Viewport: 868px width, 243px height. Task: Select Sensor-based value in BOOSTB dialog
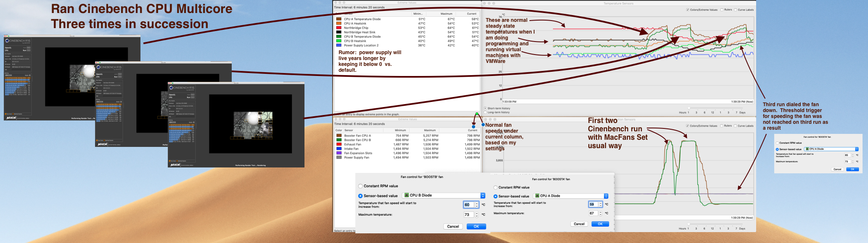pos(360,196)
